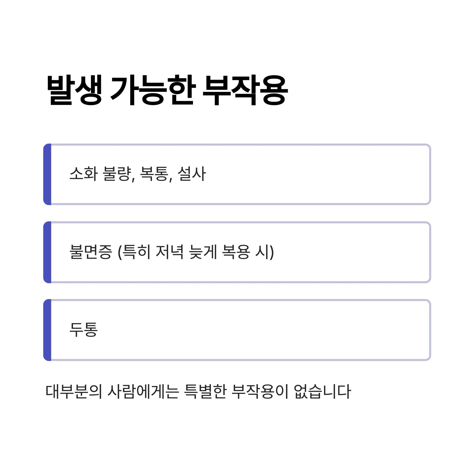
Task: Click the parenthetical "(특히 저녁 늦게 복용 시)"
Action: pyautogui.click(x=196, y=251)
